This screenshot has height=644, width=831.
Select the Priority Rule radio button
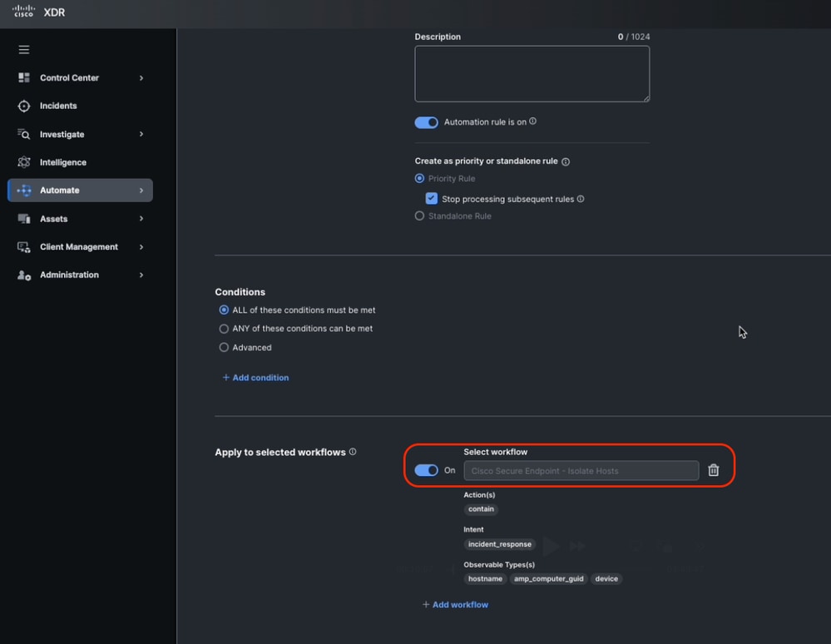419,179
